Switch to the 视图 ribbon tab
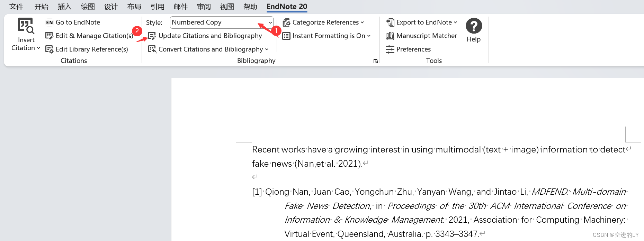Screen dimensions: 644x241 click(227, 7)
